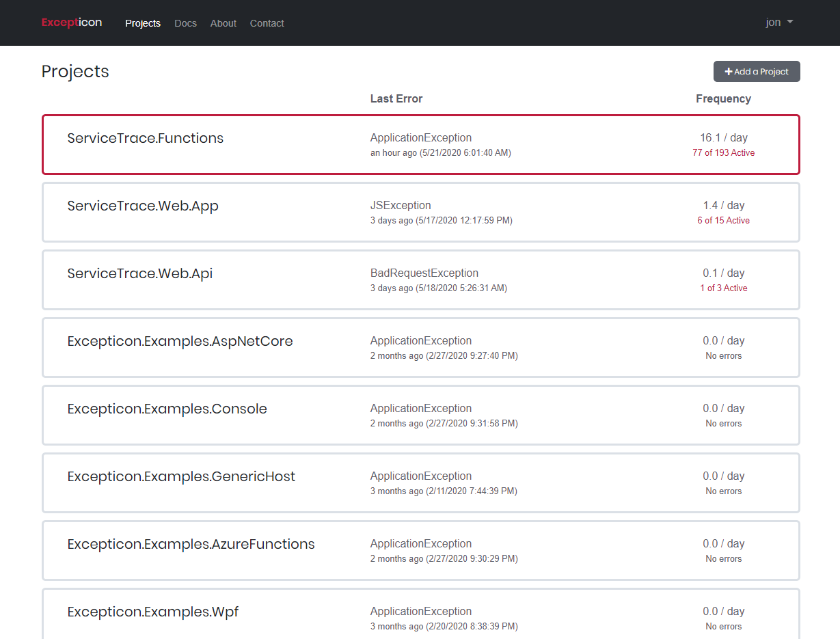Screen dimensions: 840x639
Task: Open Excepticon.Examples.Wpf project
Action: coord(153,612)
